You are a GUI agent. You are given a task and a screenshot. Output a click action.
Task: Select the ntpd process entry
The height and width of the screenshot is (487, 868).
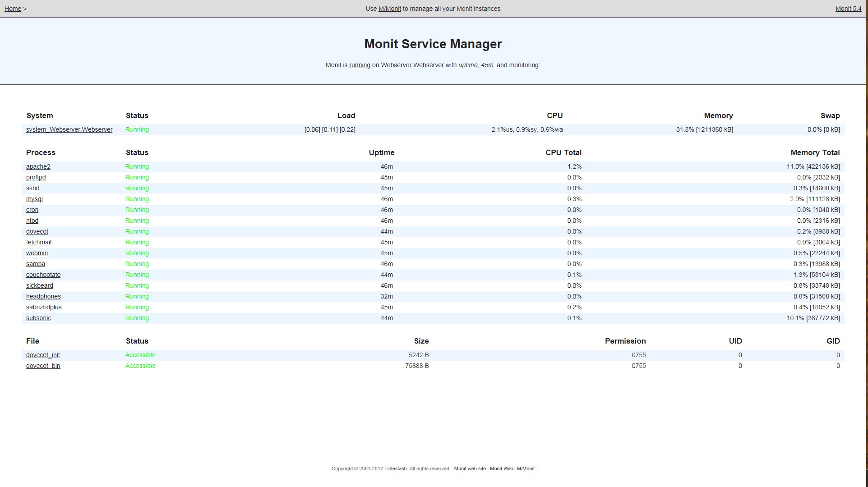pos(32,221)
